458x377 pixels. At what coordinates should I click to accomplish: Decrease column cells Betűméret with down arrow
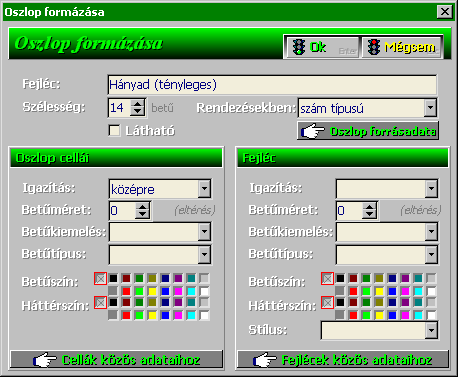[x=143, y=215]
